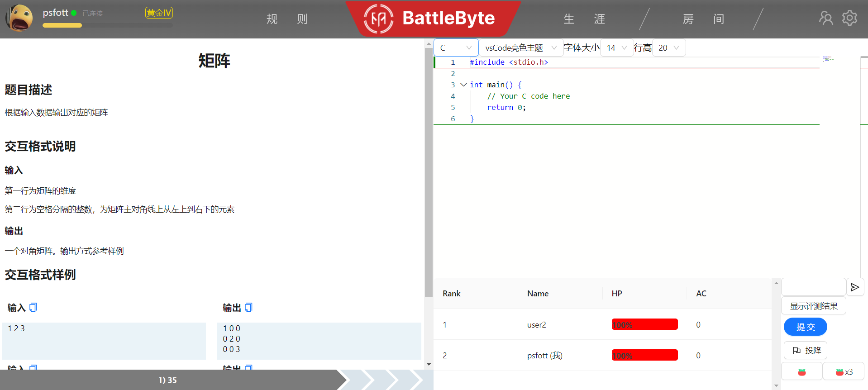Click the send message paper-plane icon
868x390 pixels.
855,287
